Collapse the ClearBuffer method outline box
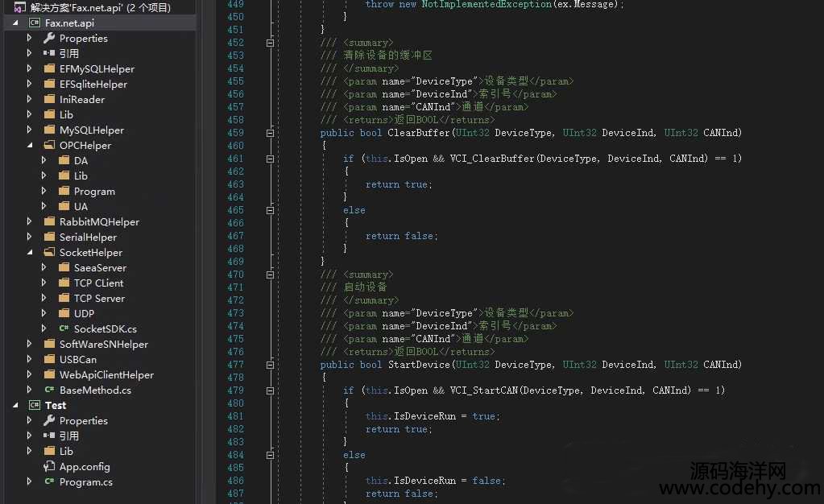 pyautogui.click(x=271, y=133)
